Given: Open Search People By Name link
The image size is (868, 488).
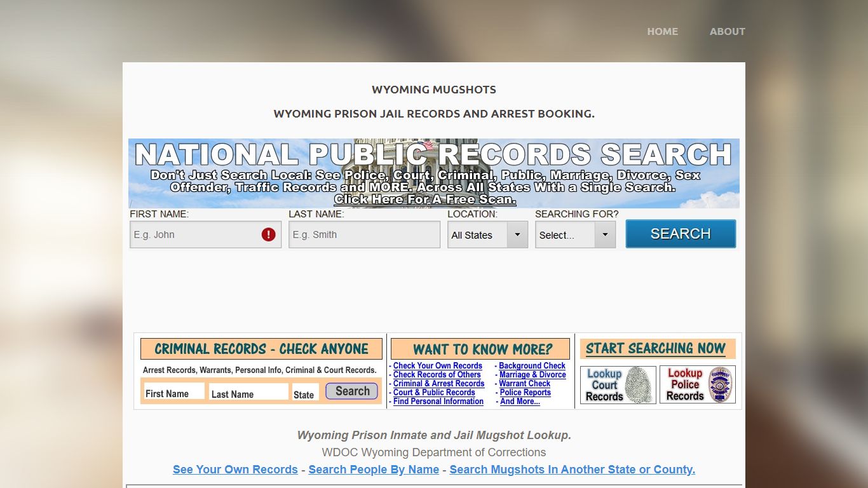Looking at the screenshot, I should click(x=374, y=470).
